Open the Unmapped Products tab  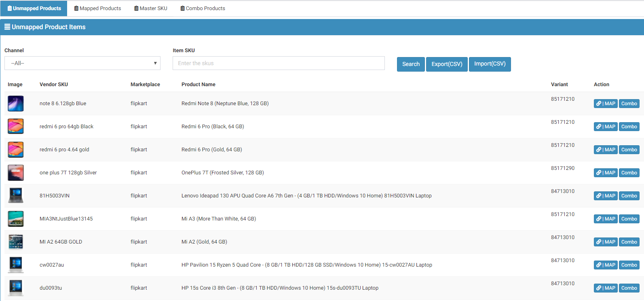[x=34, y=8]
